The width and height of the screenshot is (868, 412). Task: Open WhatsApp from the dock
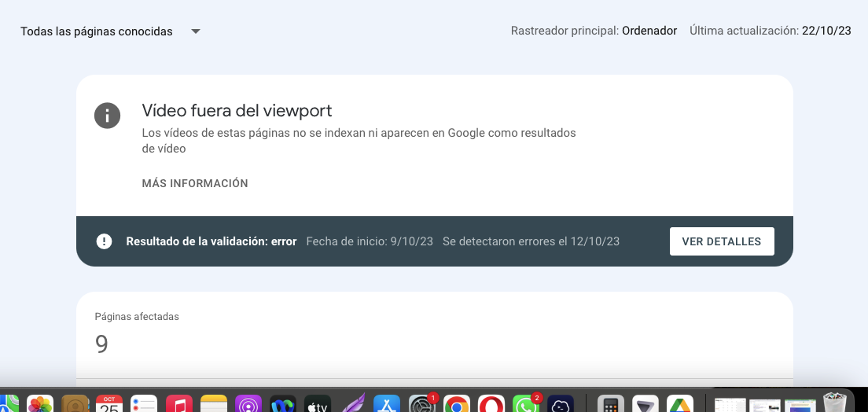pos(526,403)
